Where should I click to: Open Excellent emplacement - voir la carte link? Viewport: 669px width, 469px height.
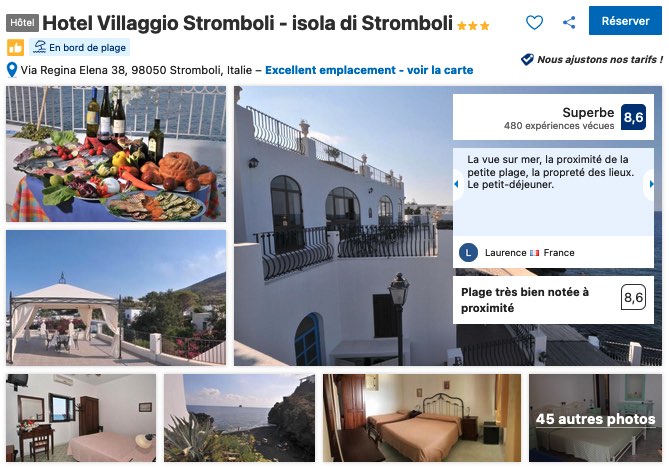pyautogui.click(x=369, y=70)
